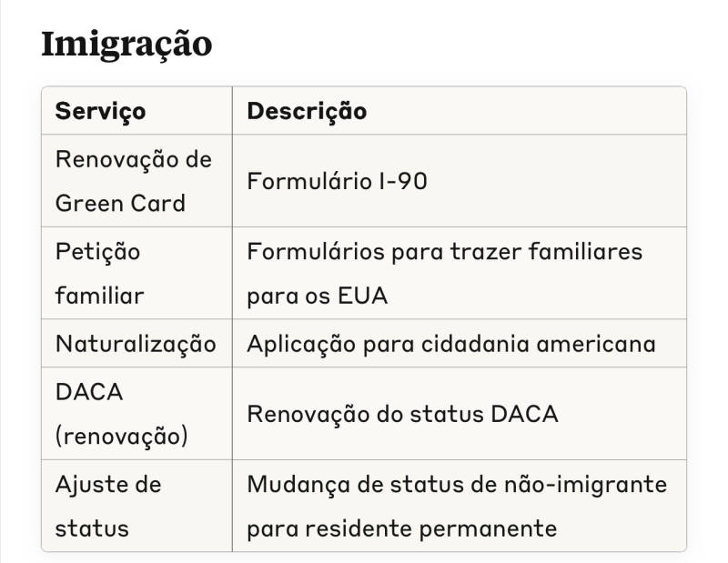Click the word (renovação) in parentheses
Image resolution: width=728 pixels, height=563 pixels.
point(121,437)
